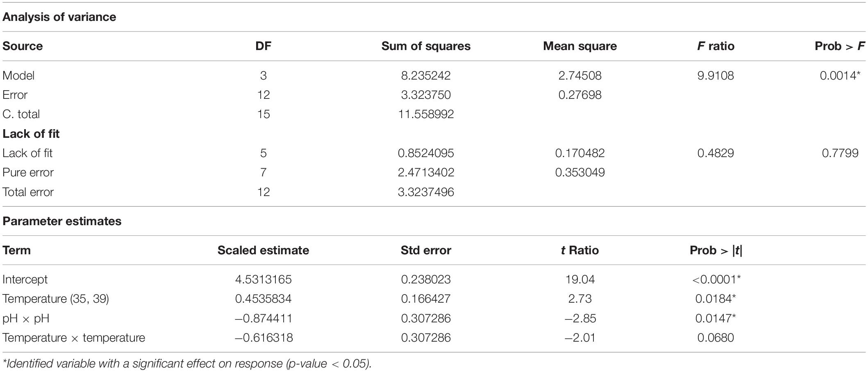Click the 'F ratio' column header
Viewport: 868px width, 372px height.
point(716,46)
